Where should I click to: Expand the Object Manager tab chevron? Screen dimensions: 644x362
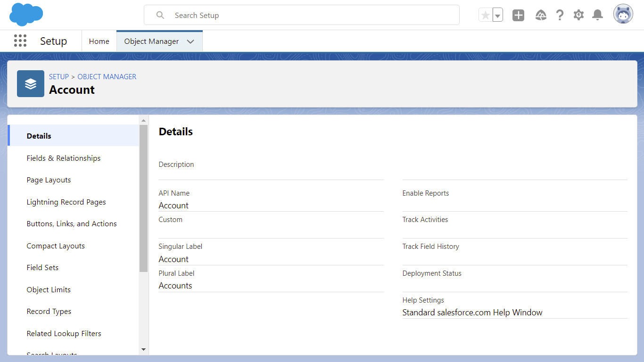coord(190,41)
